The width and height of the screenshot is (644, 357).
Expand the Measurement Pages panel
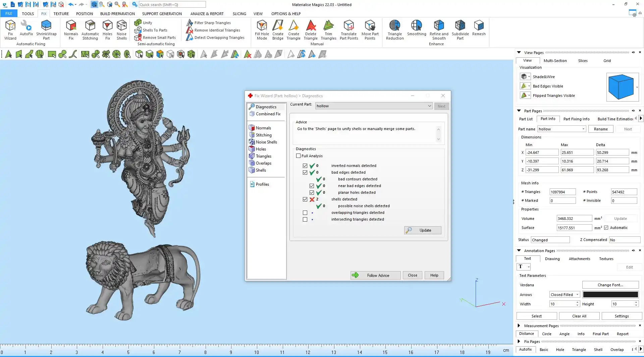[519, 325]
